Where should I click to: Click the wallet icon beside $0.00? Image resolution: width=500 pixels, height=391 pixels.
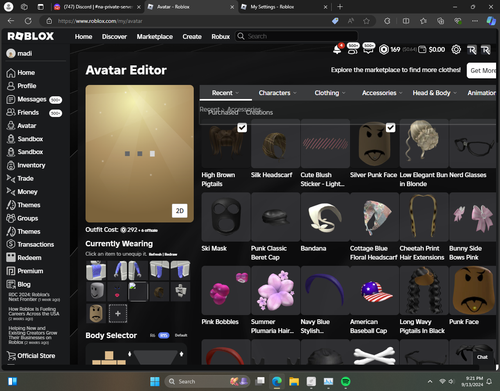422,50
